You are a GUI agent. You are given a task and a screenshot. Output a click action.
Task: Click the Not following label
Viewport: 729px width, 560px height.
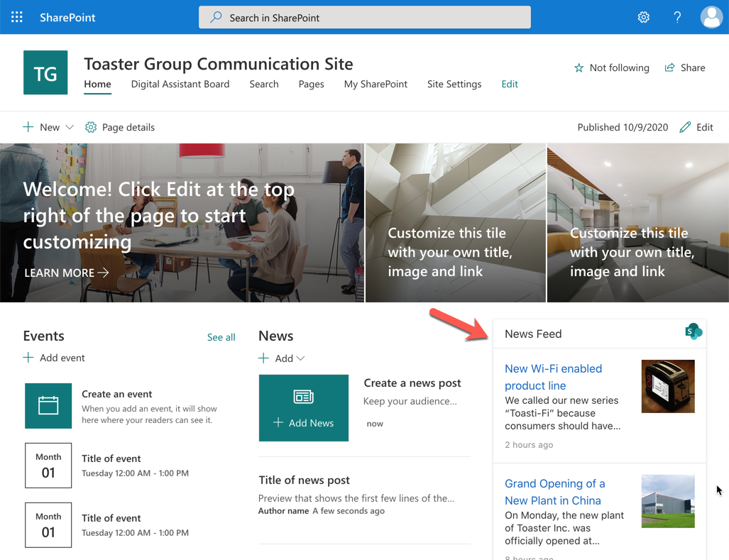tap(619, 68)
